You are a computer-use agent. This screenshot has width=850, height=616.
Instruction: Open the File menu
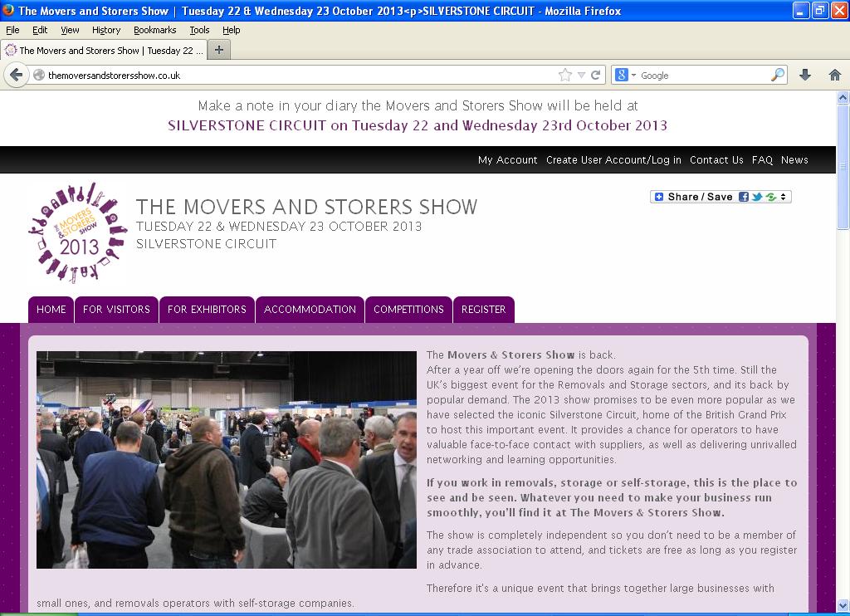tap(12, 30)
